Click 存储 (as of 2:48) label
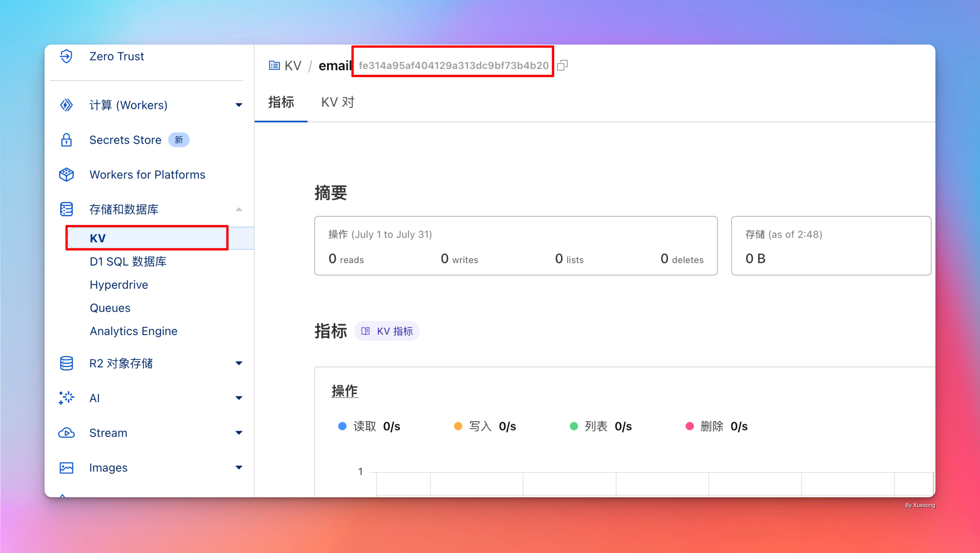The height and width of the screenshot is (553, 980). [x=784, y=234]
